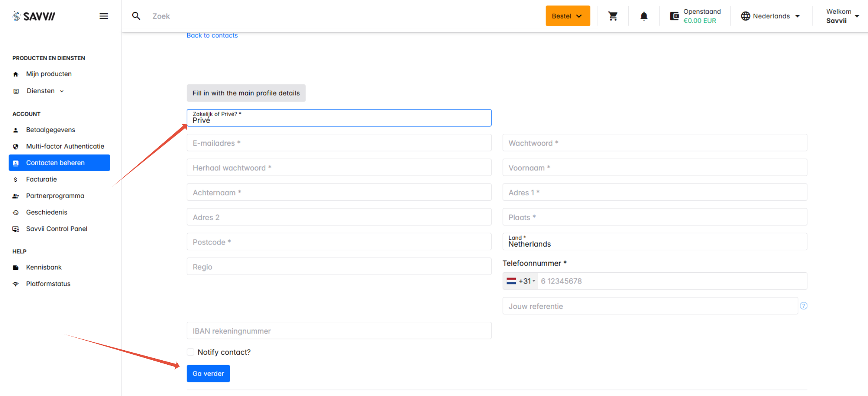The height and width of the screenshot is (396, 868).
Task: Enable the Notify contact checkbox
Action: click(191, 352)
